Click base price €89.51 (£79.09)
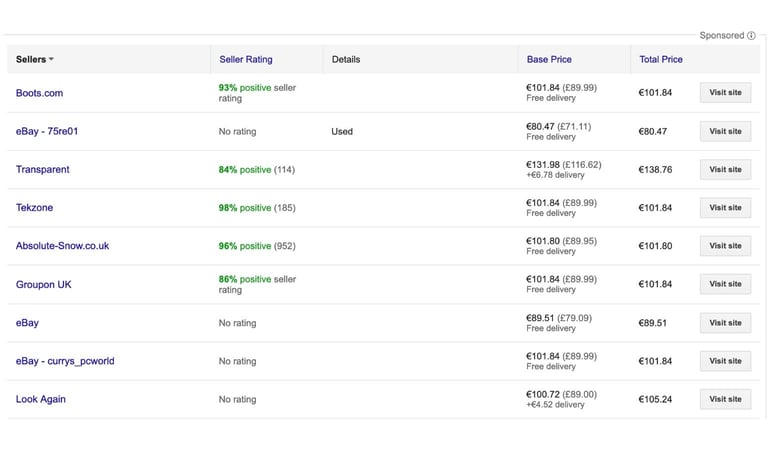This screenshot has height=450, width=772. [x=559, y=318]
